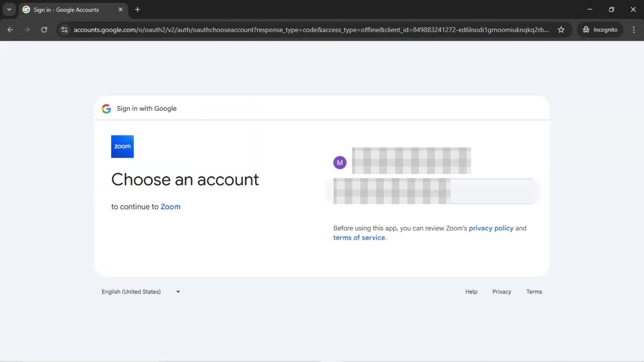644x362 pixels.
Task: Open the Incognito indicator
Action: [600, 29]
